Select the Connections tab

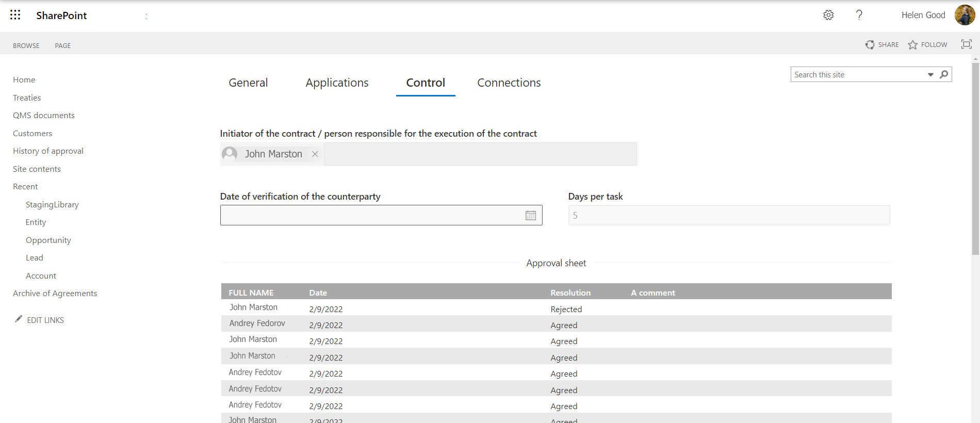click(x=509, y=83)
